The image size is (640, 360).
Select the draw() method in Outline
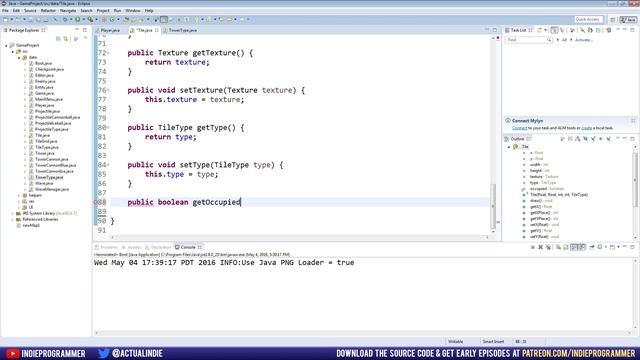(541, 201)
